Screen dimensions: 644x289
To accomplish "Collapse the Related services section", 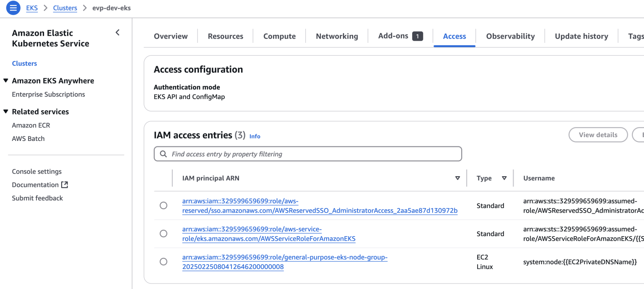I will (x=6, y=112).
